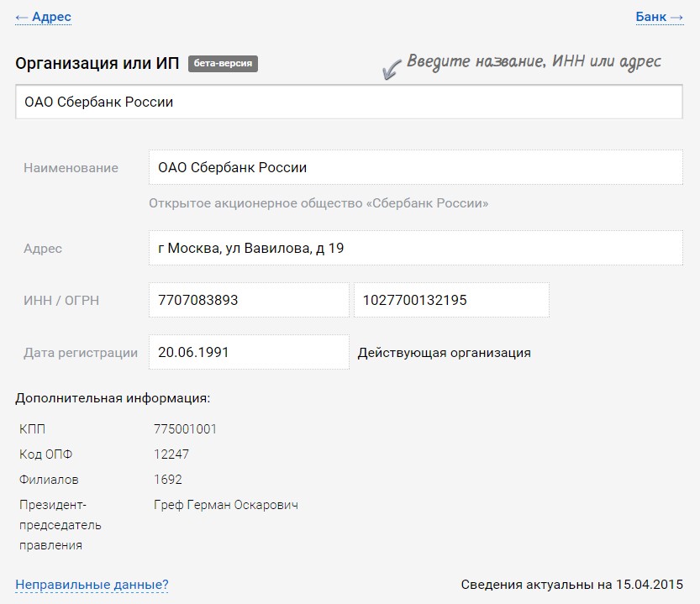The width and height of the screenshot is (700, 604).
Task: Click the 'Наименование' field label
Action: pos(71,168)
